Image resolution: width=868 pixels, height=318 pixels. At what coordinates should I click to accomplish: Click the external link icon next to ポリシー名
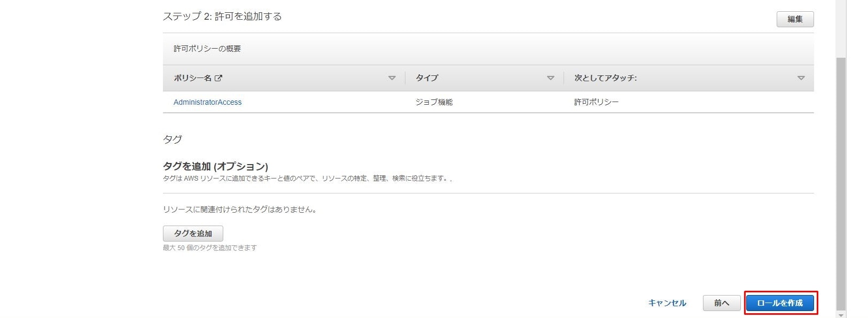[218, 78]
